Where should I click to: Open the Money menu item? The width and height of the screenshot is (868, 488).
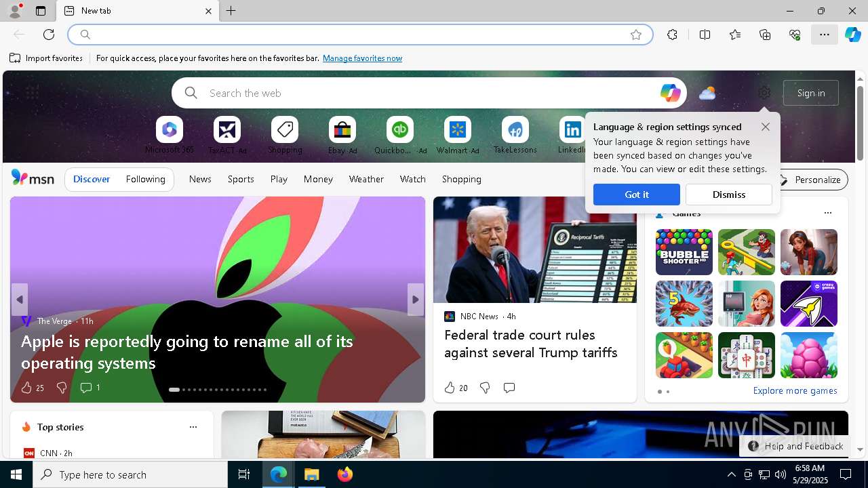(x=318, y=179)
